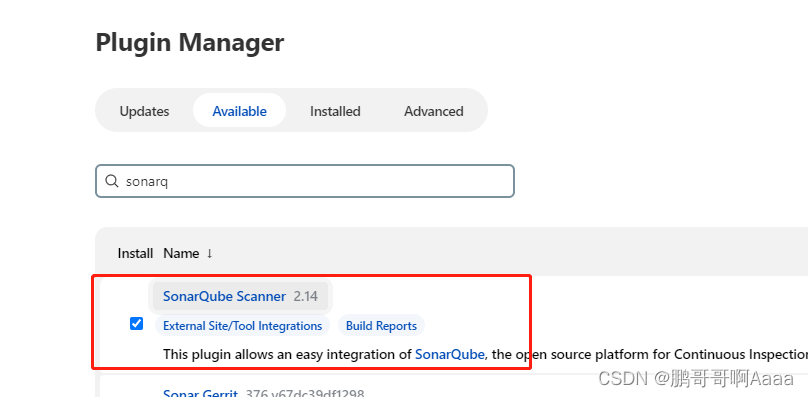Click the SonarQube Scanner description text
808x397 pixels.
tap(485, 354)
